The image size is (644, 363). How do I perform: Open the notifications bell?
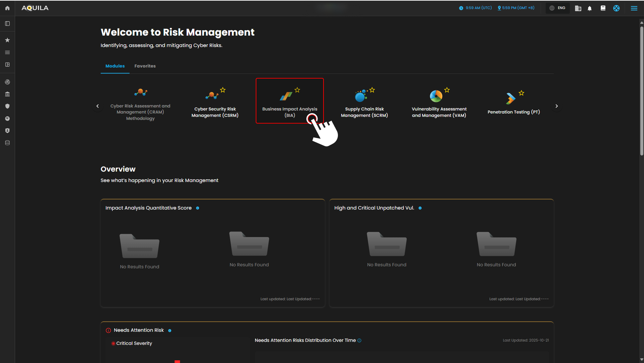point(590,8)
